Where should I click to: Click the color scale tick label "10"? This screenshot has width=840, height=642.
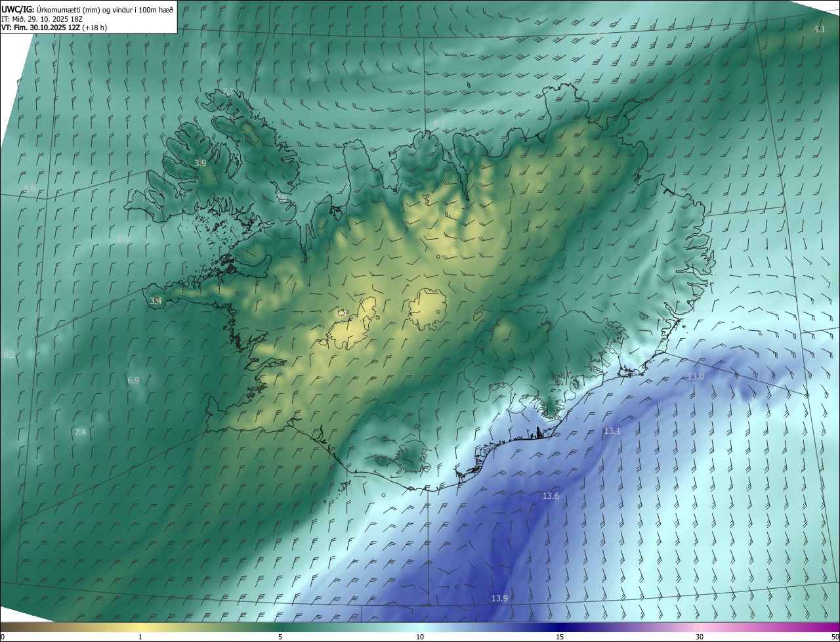(420, 637)
